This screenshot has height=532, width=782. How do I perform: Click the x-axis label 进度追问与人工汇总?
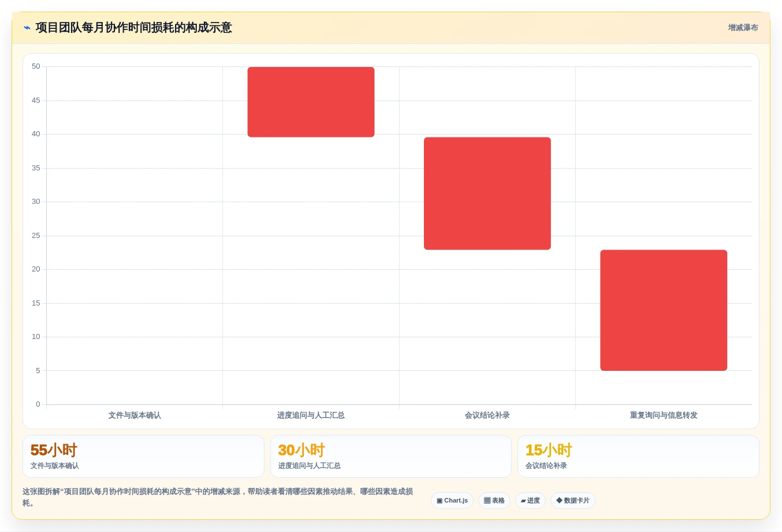pos(311,415)
